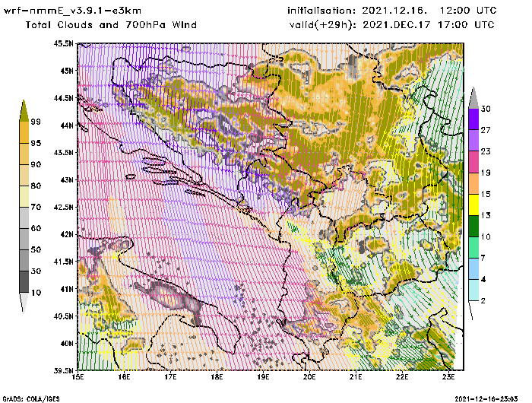Screen dimensions: 532x403
Task: Select the title 'Total Clouds and 700hPa Wind'
Action: point(111,25)
